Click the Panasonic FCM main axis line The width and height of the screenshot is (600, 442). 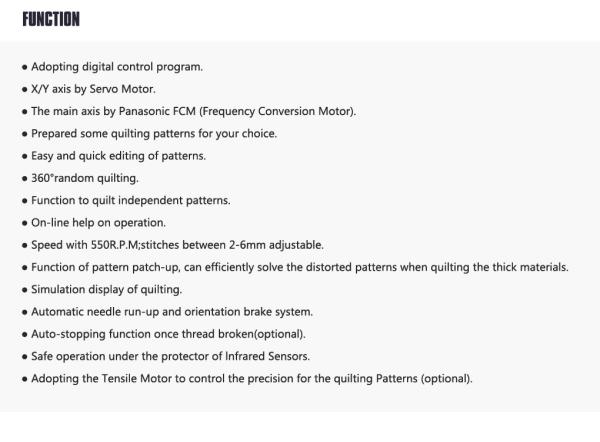pyautogui.click(x=193, y=111)
